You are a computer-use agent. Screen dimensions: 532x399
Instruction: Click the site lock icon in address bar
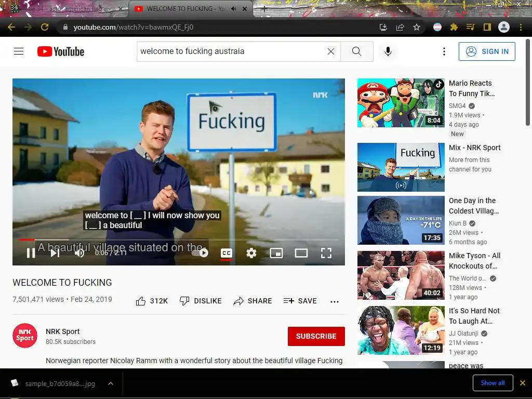(x=65, y=27)
